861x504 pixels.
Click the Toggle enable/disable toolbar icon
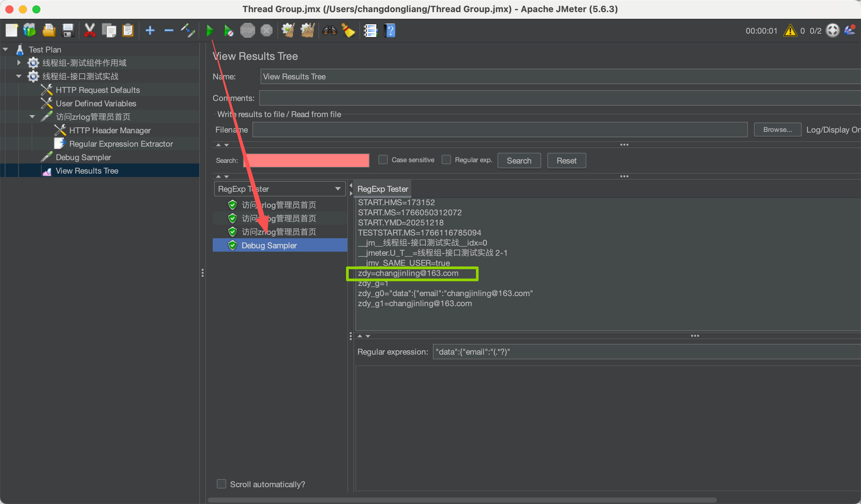click(188, 31)
